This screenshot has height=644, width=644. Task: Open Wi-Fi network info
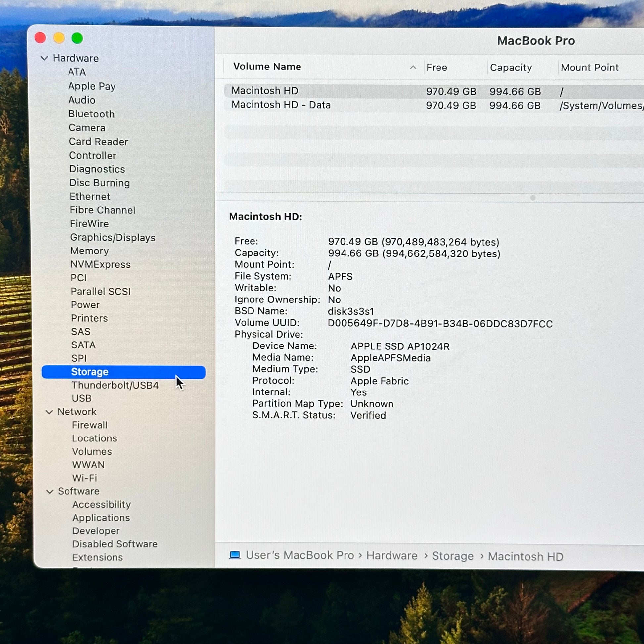(x=85, y=478)
